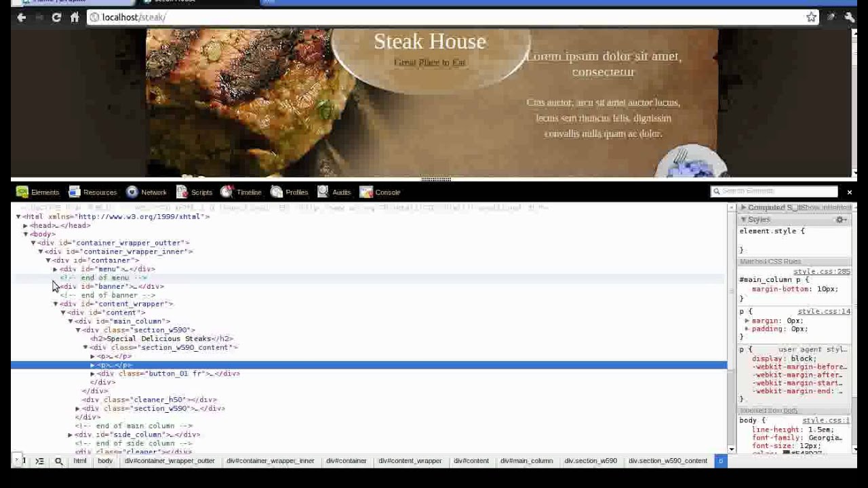868x488 pixels.
Task: Click div#container_wrapper_outter breadcrumb
Action: (170, 461)
